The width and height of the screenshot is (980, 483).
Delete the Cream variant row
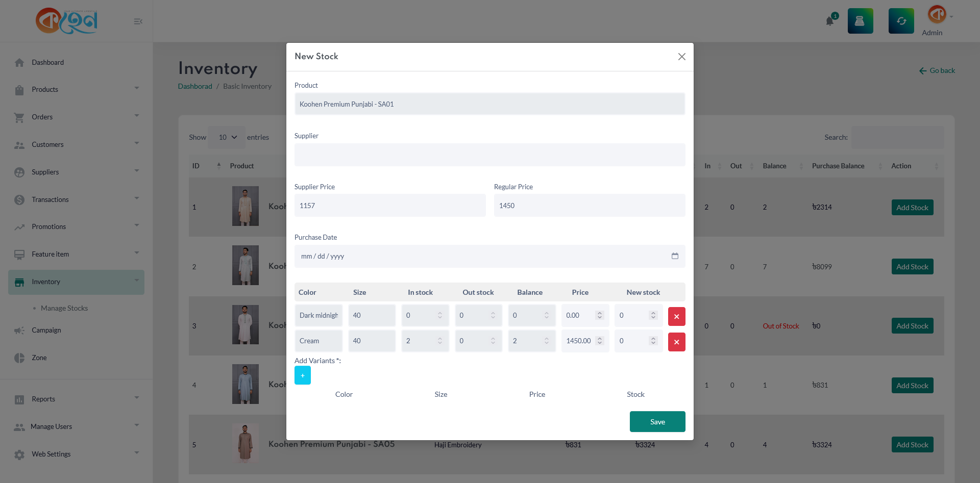(676, 342)
